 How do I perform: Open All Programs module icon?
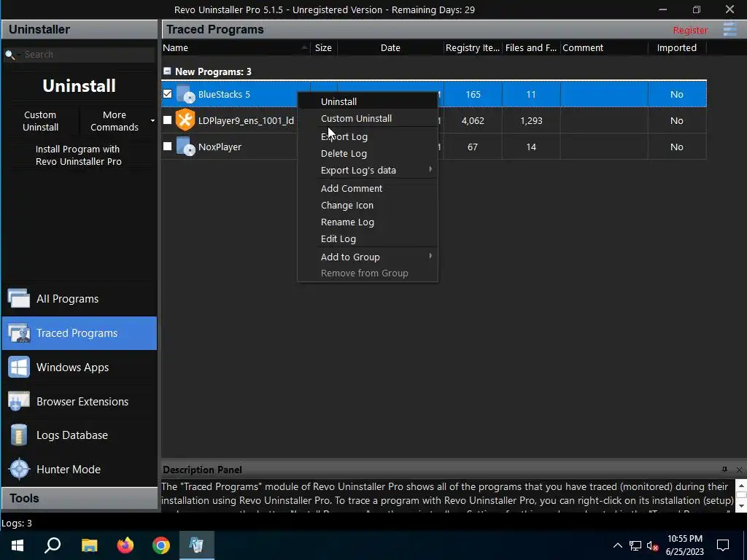pyautogui.click(x=18, y=298)
